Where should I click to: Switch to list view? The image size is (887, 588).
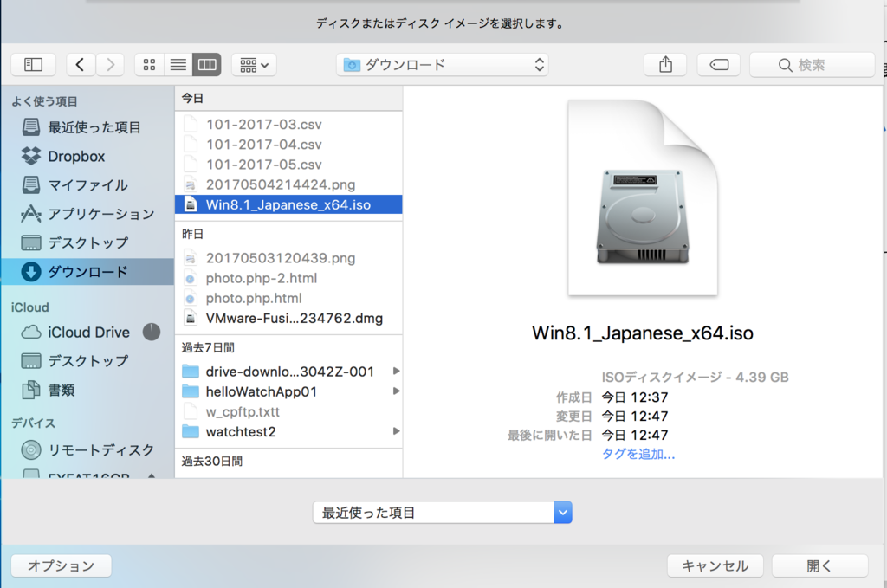coord(178,65)
